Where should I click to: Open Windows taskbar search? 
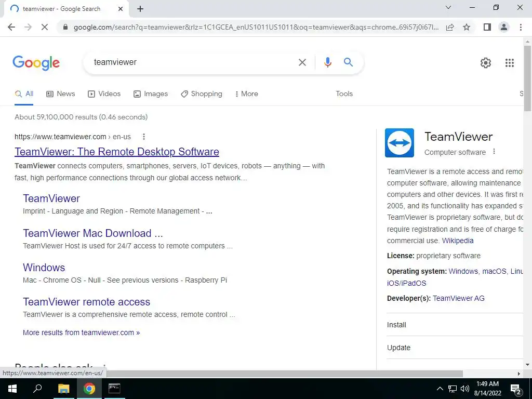37,389
